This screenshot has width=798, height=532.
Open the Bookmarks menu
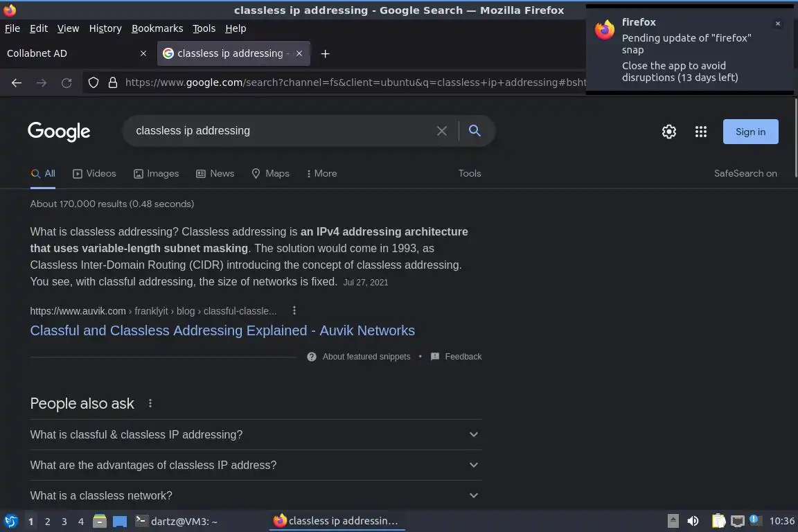coord(157,28)
